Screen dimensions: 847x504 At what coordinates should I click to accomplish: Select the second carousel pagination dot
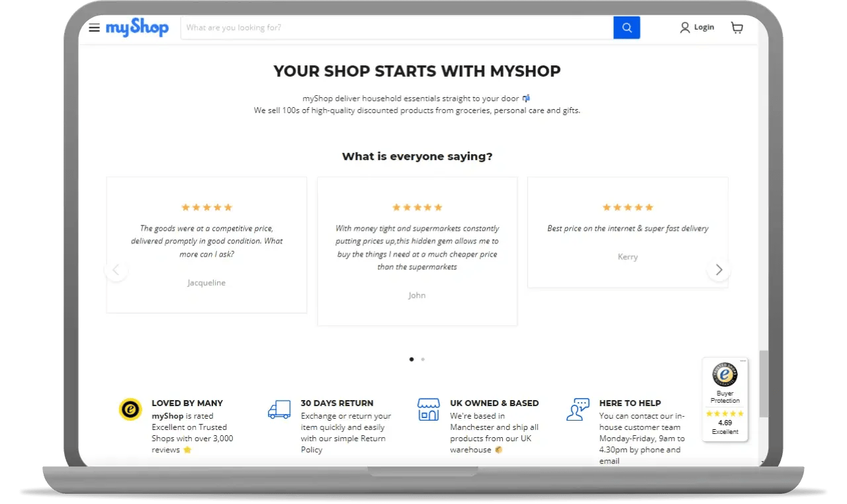[x=423, y=359]
